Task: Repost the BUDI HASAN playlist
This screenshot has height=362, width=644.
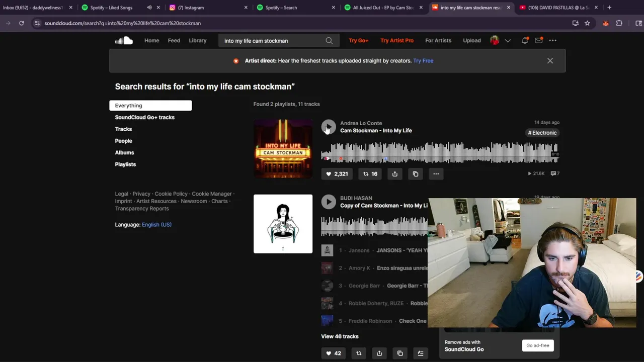Action: [x=359, y=353]
